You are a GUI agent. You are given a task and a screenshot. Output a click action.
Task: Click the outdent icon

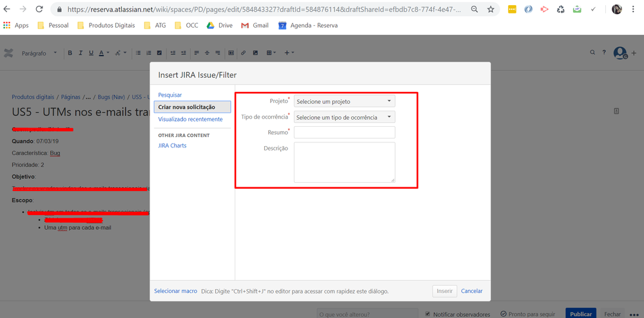(x=173, y=53)
